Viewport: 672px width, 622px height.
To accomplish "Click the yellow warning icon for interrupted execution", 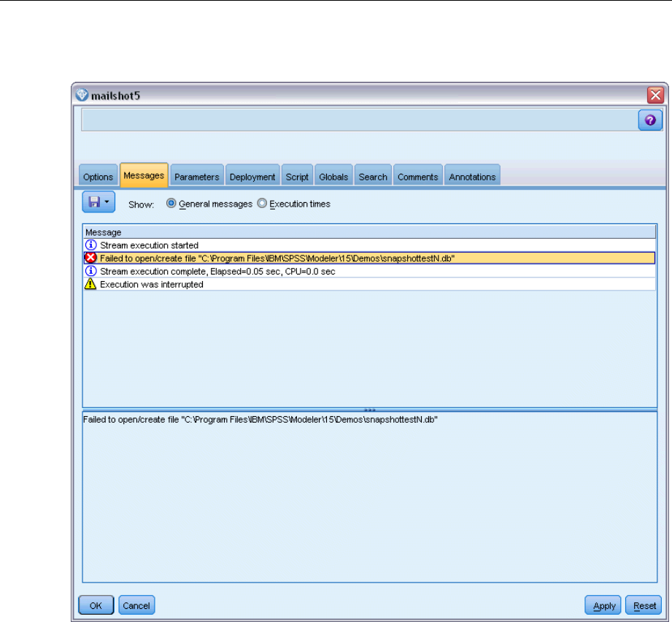I will (x=91, y=284).
